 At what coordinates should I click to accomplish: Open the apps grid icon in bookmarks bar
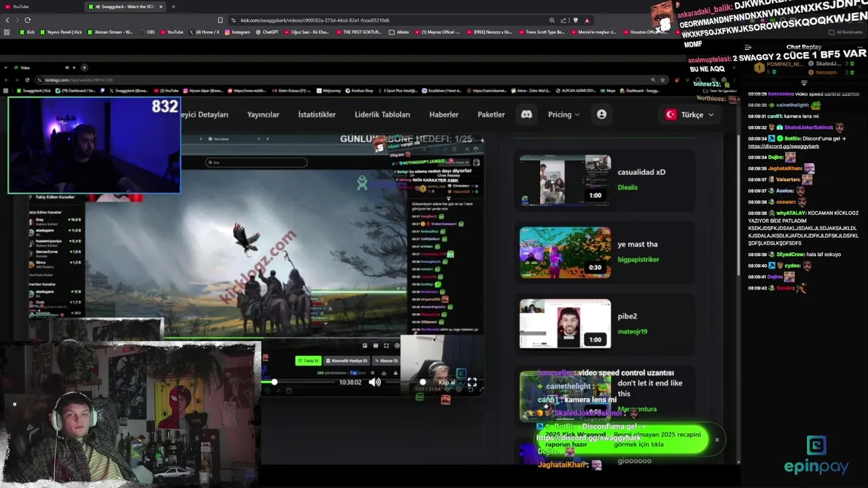(x=7, y=32)
